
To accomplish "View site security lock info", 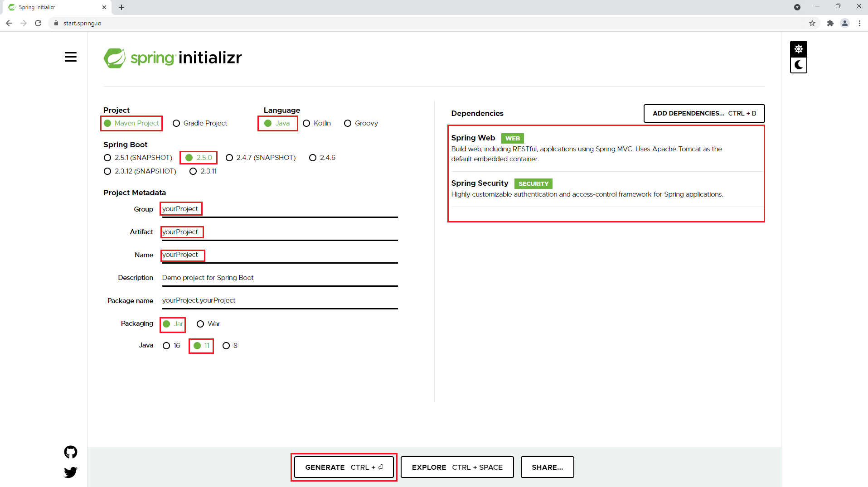I will pyautogui.click(x=56, y=23).
